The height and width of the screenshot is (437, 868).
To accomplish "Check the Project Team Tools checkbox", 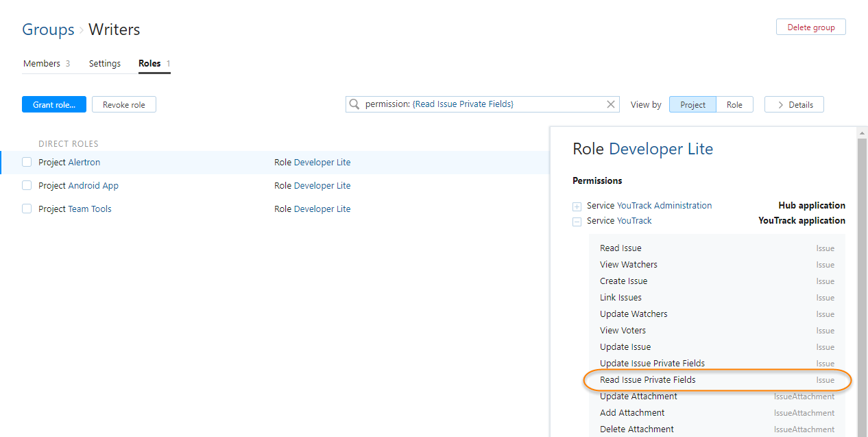I will coord(27,209).
